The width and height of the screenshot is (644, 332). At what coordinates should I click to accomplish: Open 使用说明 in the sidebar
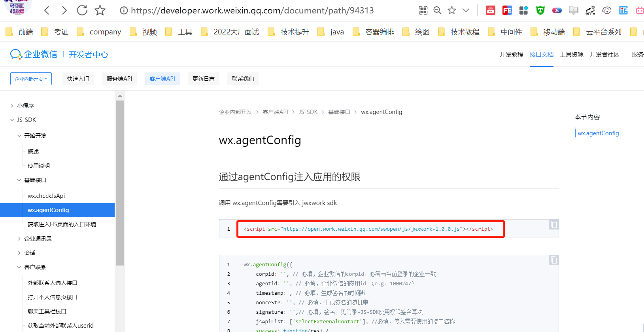point(39,166)
